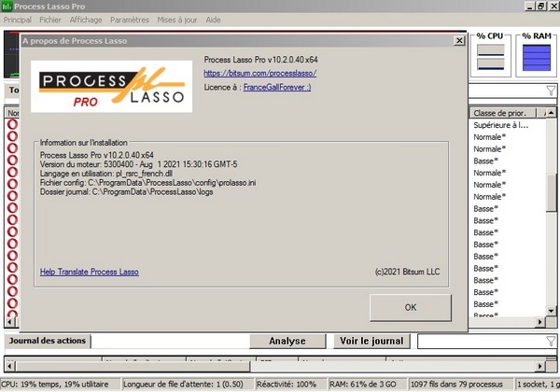Image resolution: width=560 pixels, height=392 pixels.
Task: Click the action log filter input field
Action: point(482,342)
